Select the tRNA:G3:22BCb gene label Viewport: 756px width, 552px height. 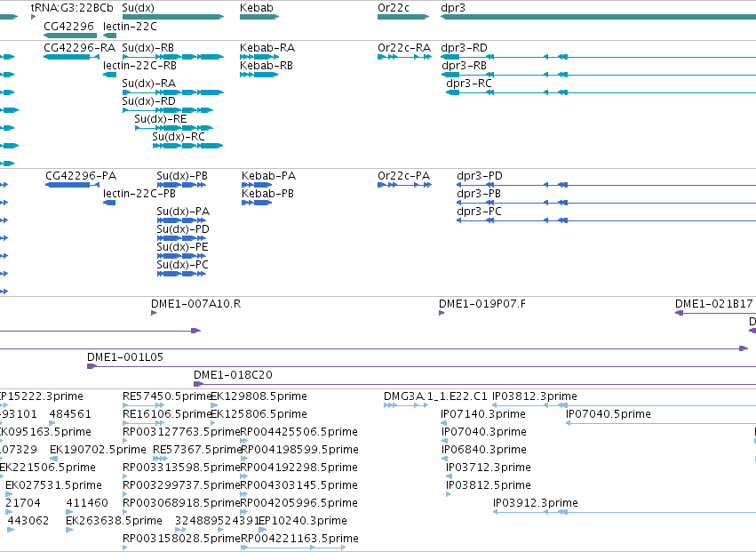coord(72,8)
